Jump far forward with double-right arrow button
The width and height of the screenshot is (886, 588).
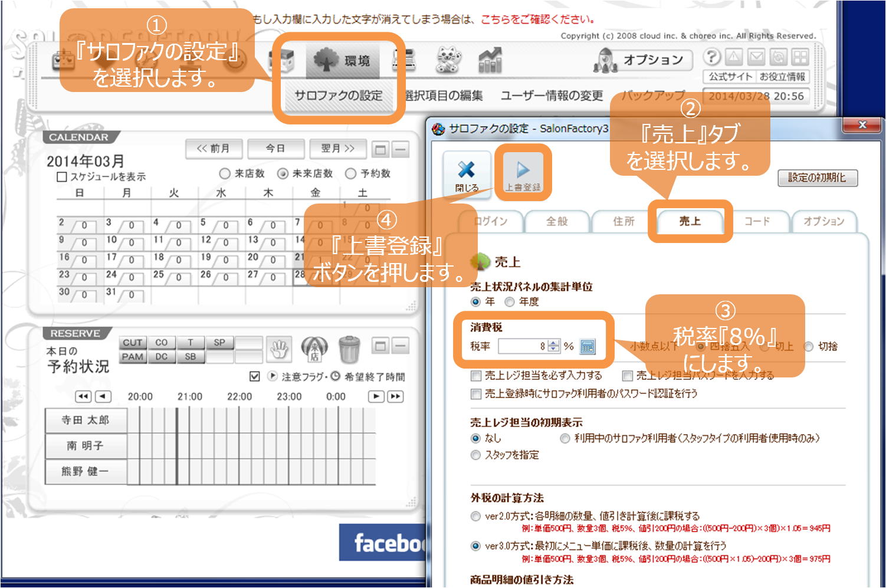point(395,396)
